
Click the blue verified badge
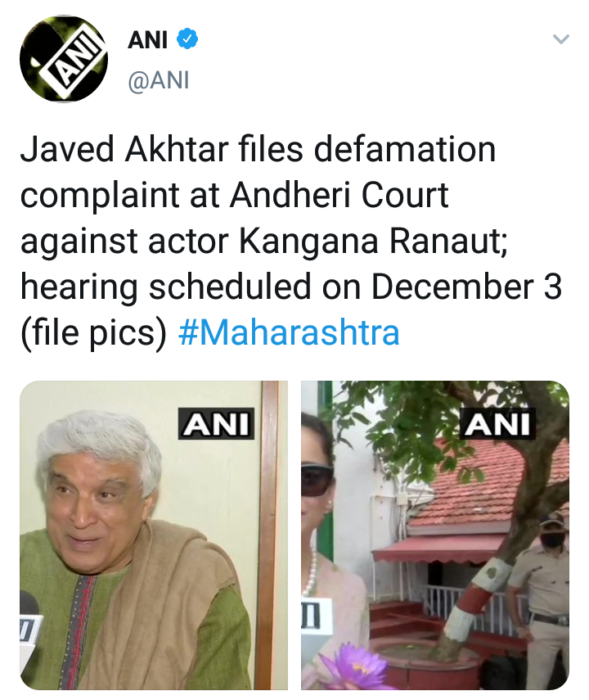pos(187,39)
